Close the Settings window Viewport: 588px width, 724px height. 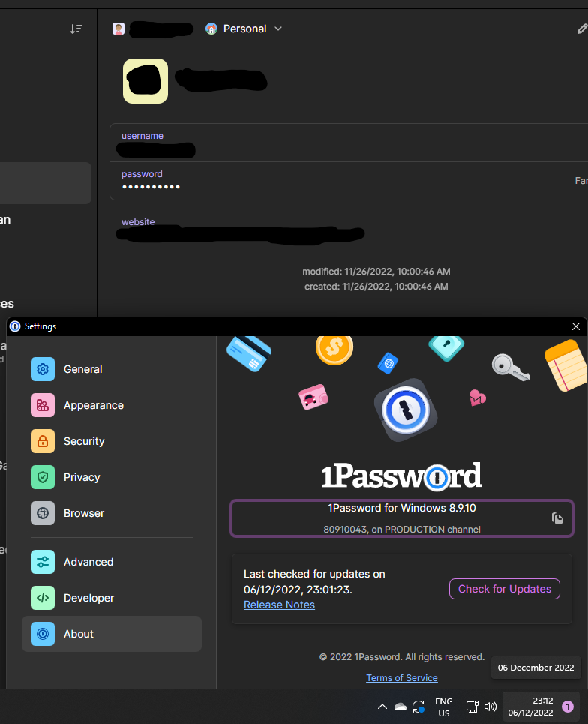576,326
